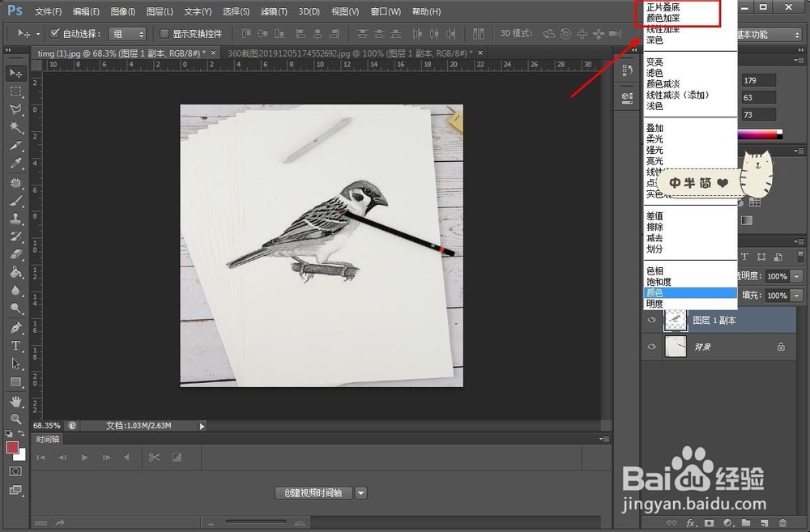Toggle the 自动选择 checkbox
Image resolution: width=810 pixels, height=532 pixels.
54,33
